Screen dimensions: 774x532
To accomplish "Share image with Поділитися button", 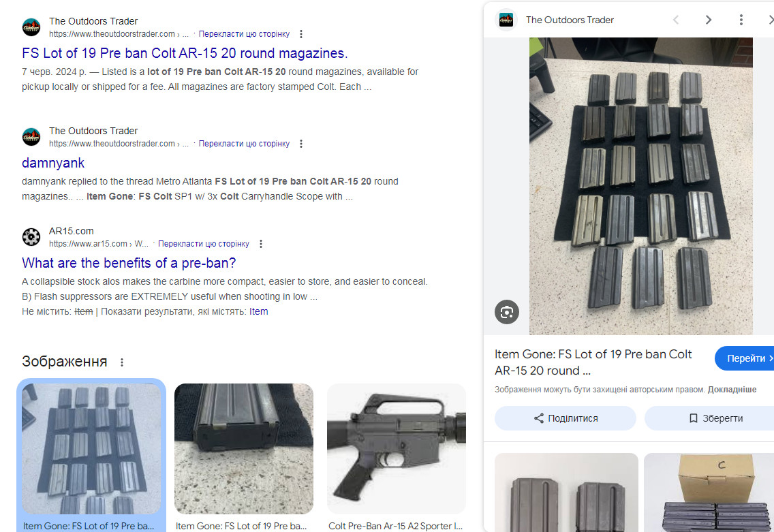I will 566,418.
